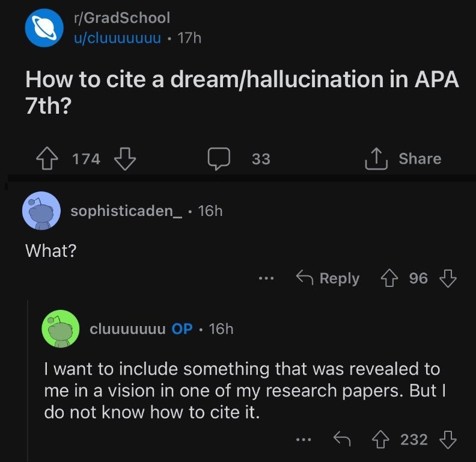
Task: Open the sophisticaden_ username
Action: point(127,211)
